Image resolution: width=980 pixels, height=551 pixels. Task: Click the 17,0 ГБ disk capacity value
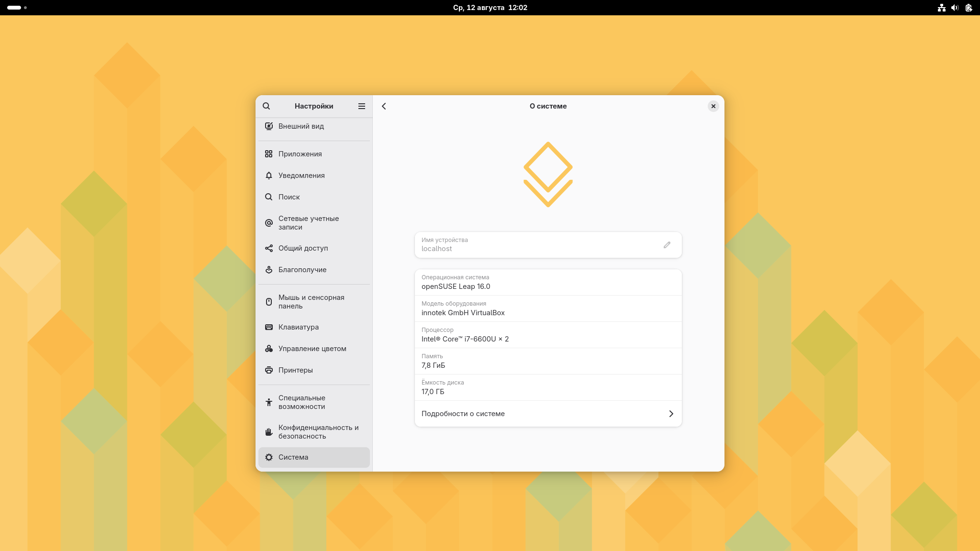(x=433, y=392)
